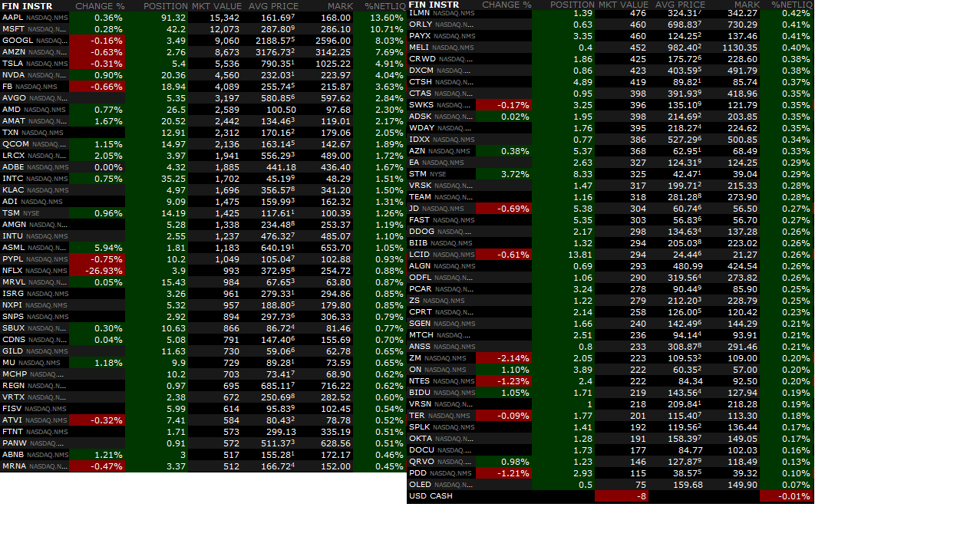Click left table FIN INSTR header
Screen dimensions: 980x553
pos(27,5)
